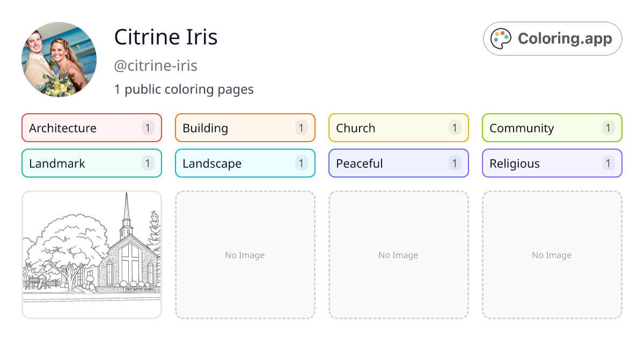Click the middle No Image placeholder

(398, 255)
